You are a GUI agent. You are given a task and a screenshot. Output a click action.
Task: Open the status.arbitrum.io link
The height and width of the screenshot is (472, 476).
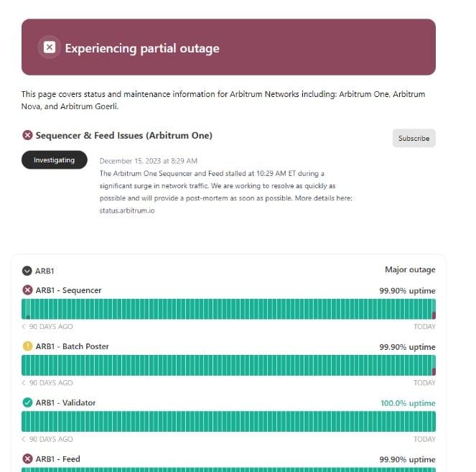127,210
